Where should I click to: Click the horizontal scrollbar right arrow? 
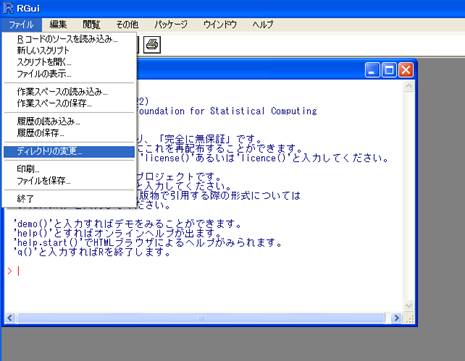point(396,318)
